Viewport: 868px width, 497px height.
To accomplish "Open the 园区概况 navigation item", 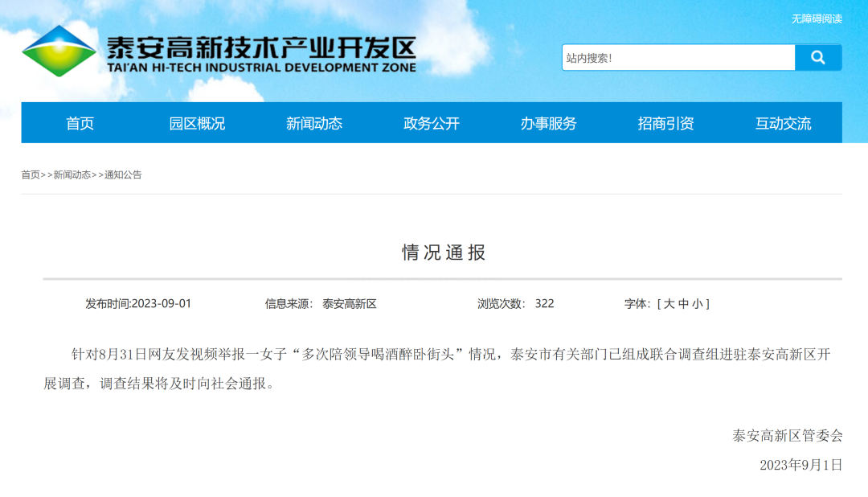I will (x=197, y=123).
